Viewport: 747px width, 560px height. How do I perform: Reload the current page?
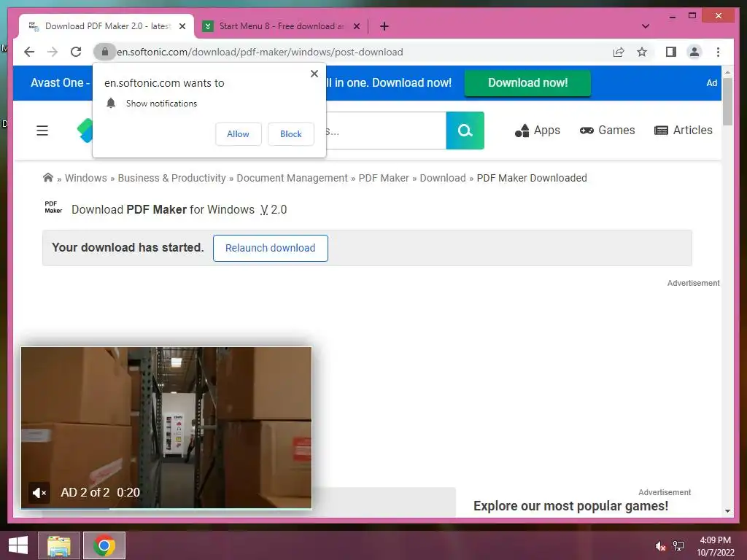tap(76, 52)
